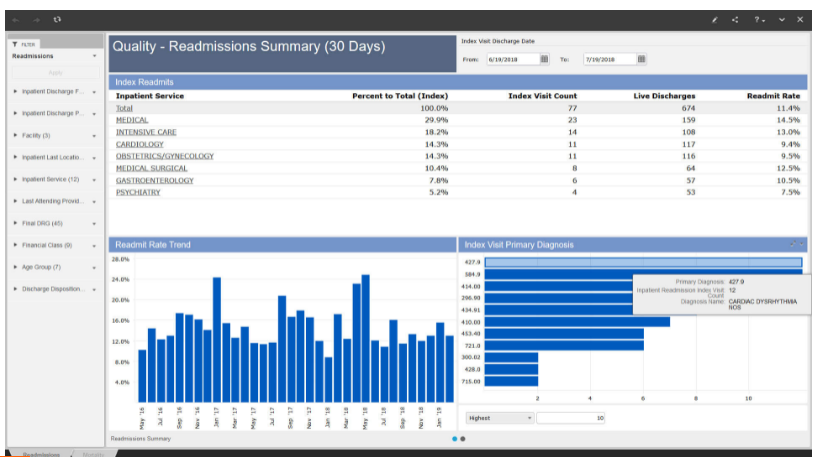Click the pencil edit icon
This screenshot has height=457, width=818.
tap(714, 19)
